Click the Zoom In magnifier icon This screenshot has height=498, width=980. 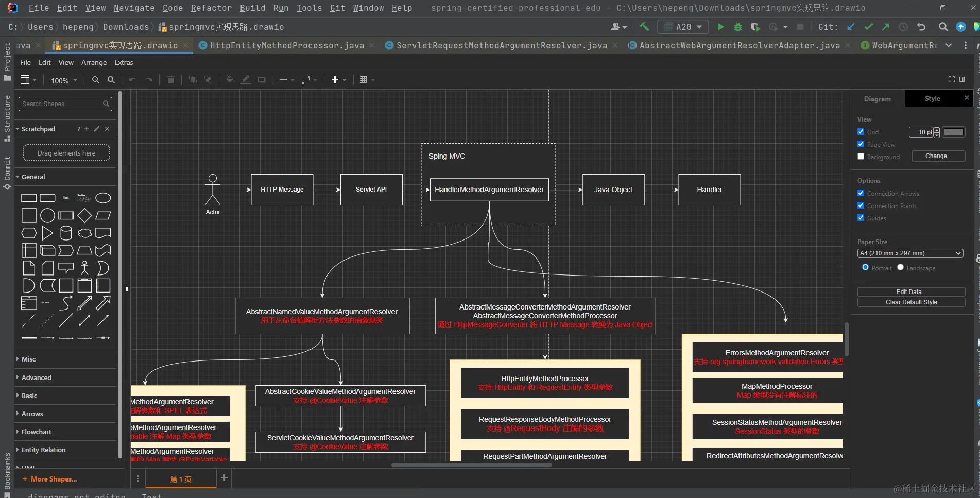point(95,80)
